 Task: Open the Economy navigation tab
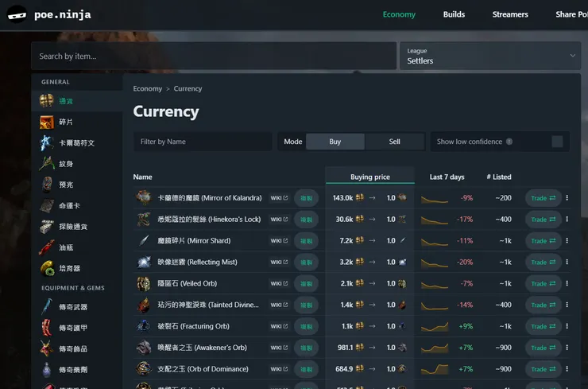pos(399,14)
